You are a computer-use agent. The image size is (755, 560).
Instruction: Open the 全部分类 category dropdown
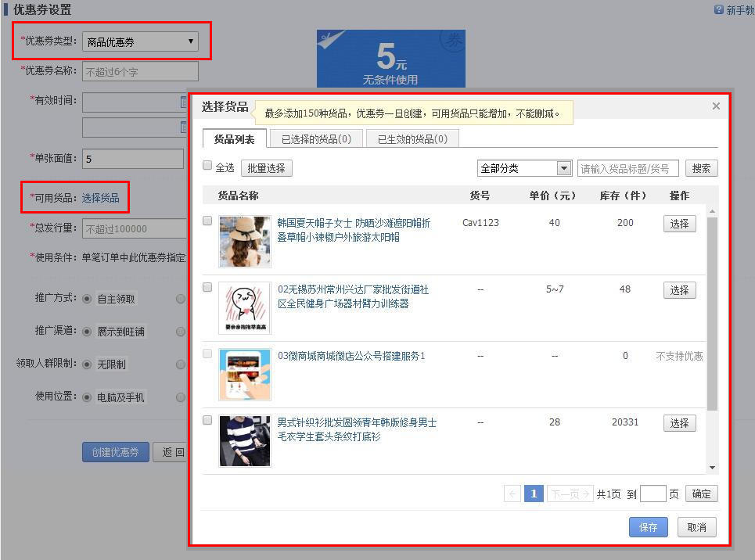pyautogui.click(x=524, y=168)
